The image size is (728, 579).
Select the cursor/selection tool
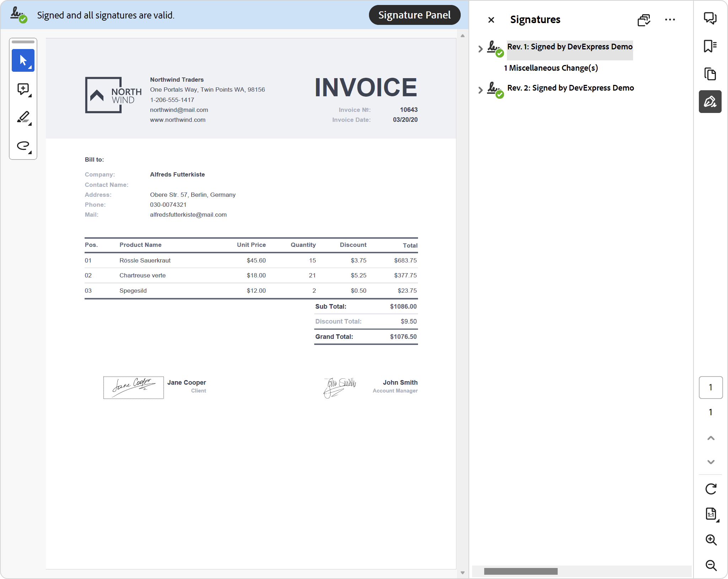[24, 61]
